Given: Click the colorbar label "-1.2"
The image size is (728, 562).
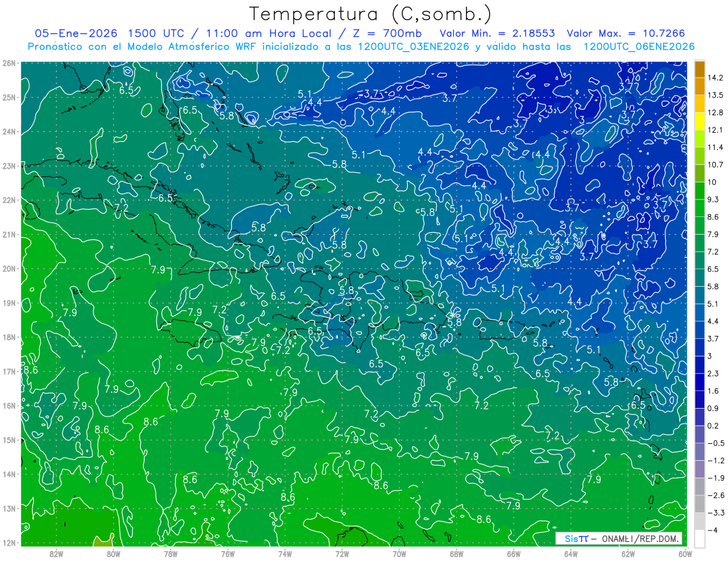Looking at the screenshot, I should [716, 461].
